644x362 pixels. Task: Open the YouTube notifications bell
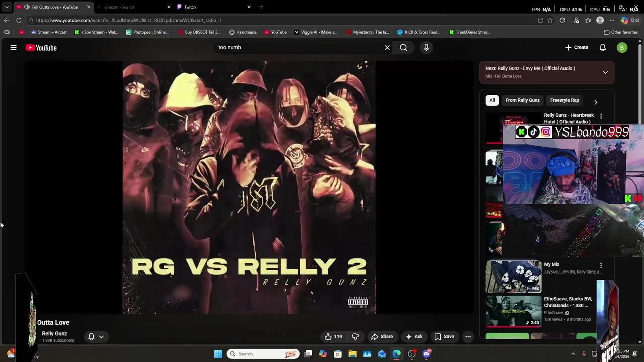(603, 47)
